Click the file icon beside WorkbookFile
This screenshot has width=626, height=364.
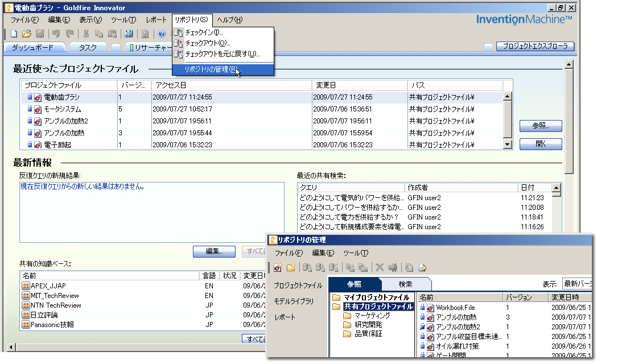430,308
